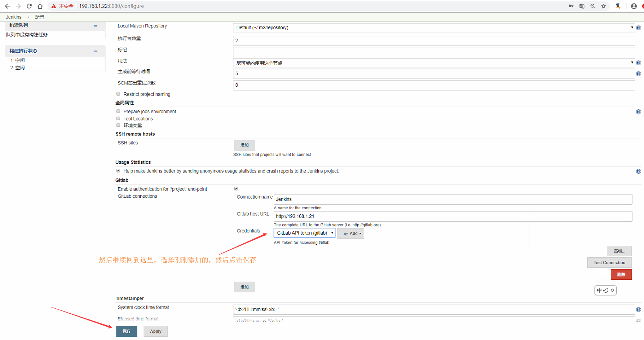
Task: Reload the page with the refresh icon
Action: [29, 6]
